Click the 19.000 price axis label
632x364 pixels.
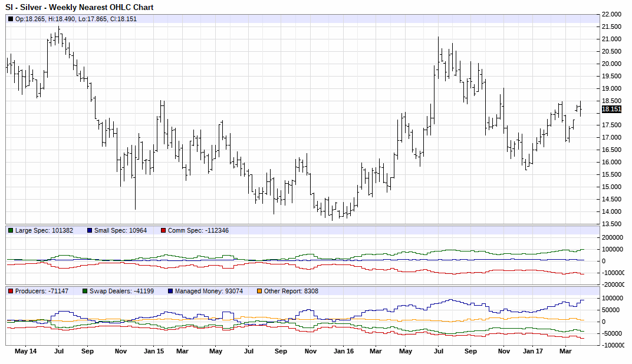[611, 88]
